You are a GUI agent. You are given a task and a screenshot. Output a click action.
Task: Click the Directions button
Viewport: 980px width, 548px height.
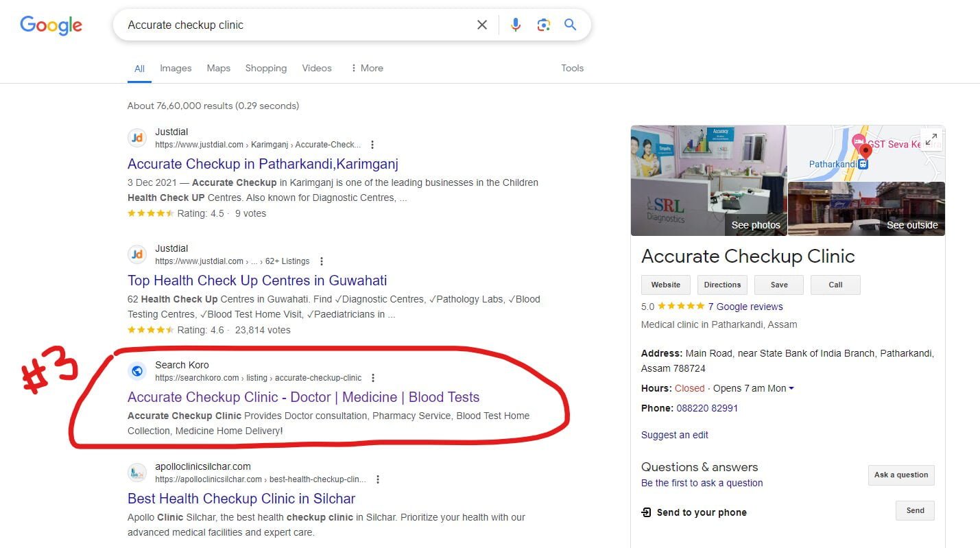pyautogui.click(x=722, y=285)
